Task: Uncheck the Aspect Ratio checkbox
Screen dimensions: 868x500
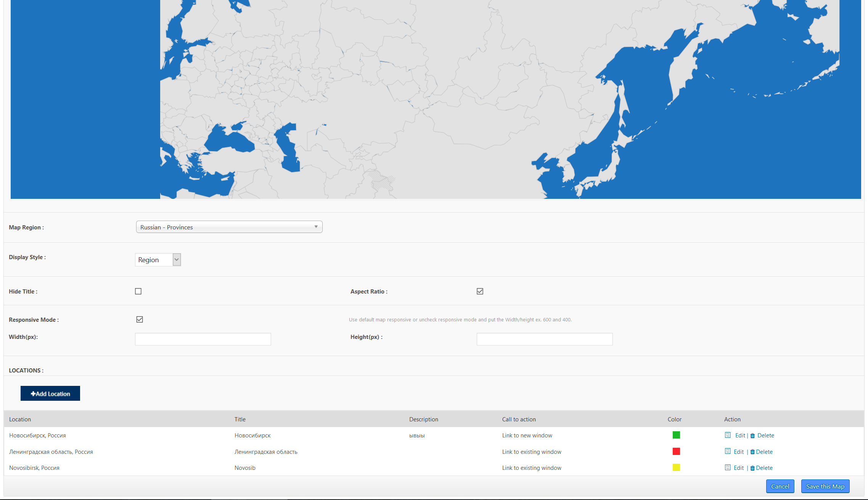Action: pyautogui.click(x=480, y=291)
